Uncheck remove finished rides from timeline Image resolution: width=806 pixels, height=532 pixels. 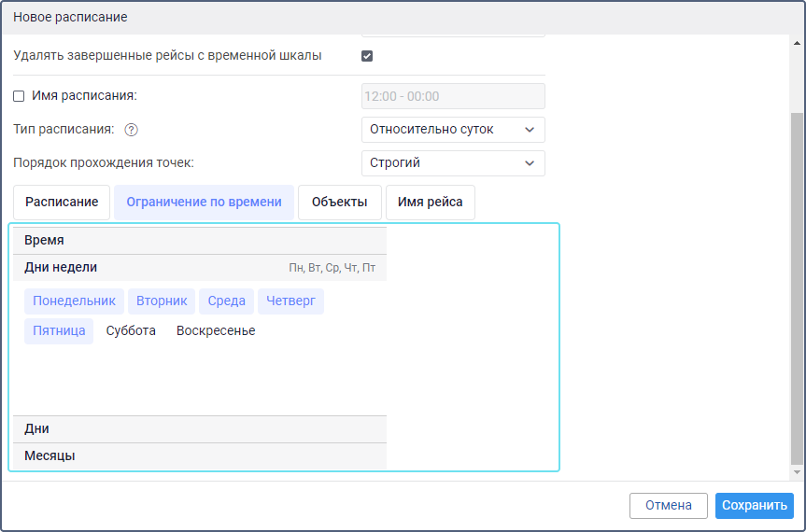(x=367, y=56)
